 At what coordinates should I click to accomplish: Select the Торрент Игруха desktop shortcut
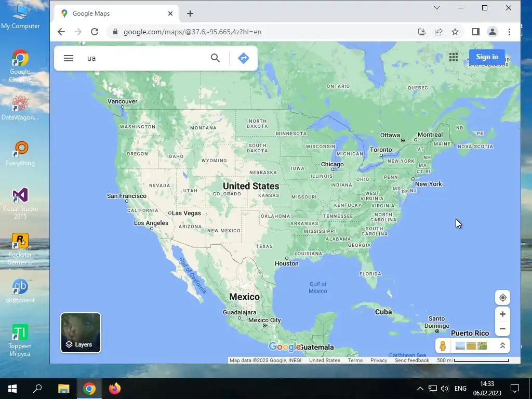(x=20, y=340)
